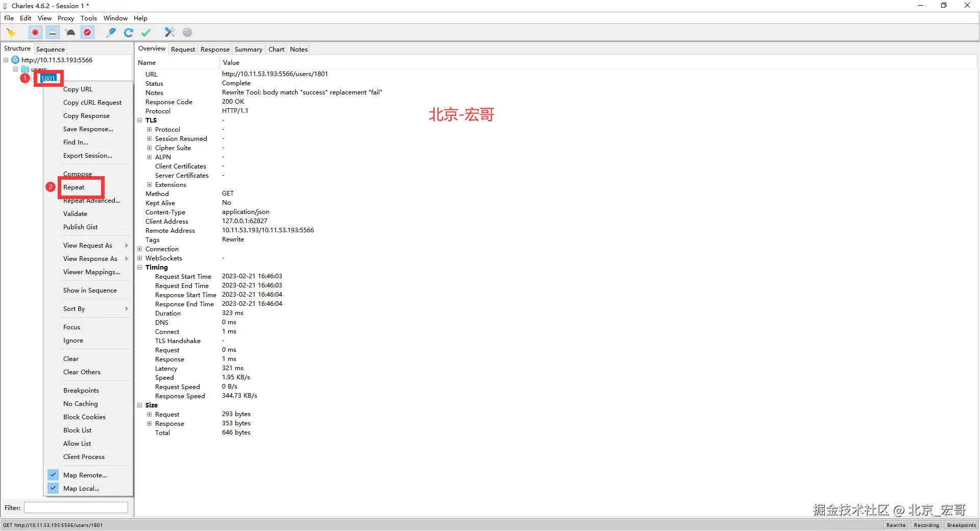Collapse the TLS section
Screen dimensions: 980x531
[x=140, y=120]
